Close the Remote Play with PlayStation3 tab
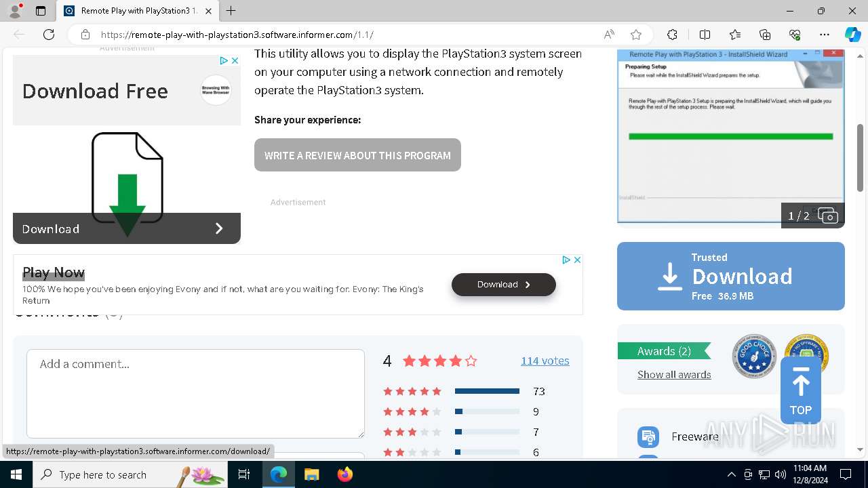Screen dimensions: 868x488 click(x=208, y=11)
